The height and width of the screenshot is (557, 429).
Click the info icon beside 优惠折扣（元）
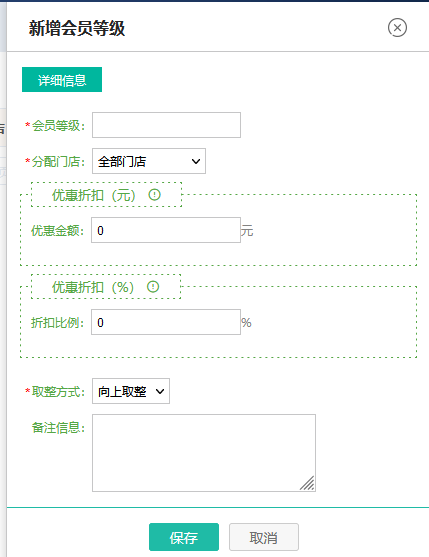154,195
